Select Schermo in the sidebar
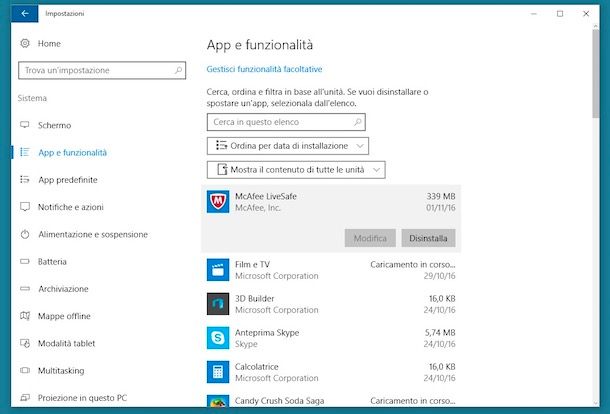The width and height of the screenshot is (610, 414). tap(54, 125)
